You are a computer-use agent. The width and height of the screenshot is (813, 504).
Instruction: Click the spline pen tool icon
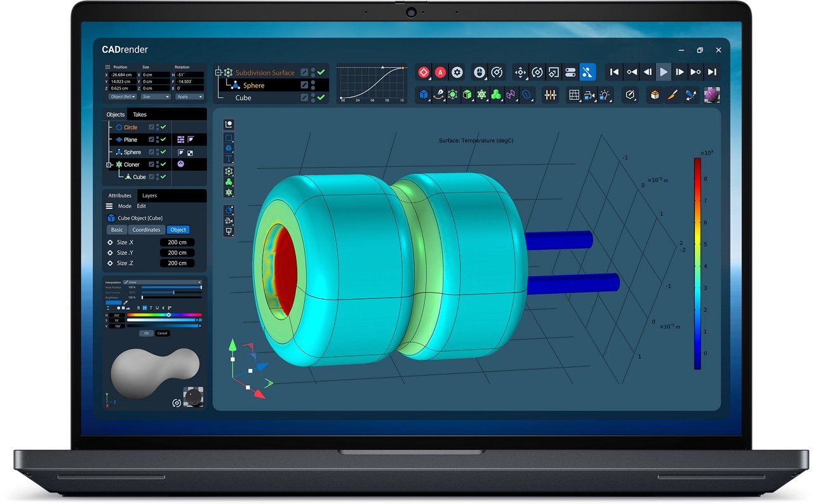pos(438,95)
